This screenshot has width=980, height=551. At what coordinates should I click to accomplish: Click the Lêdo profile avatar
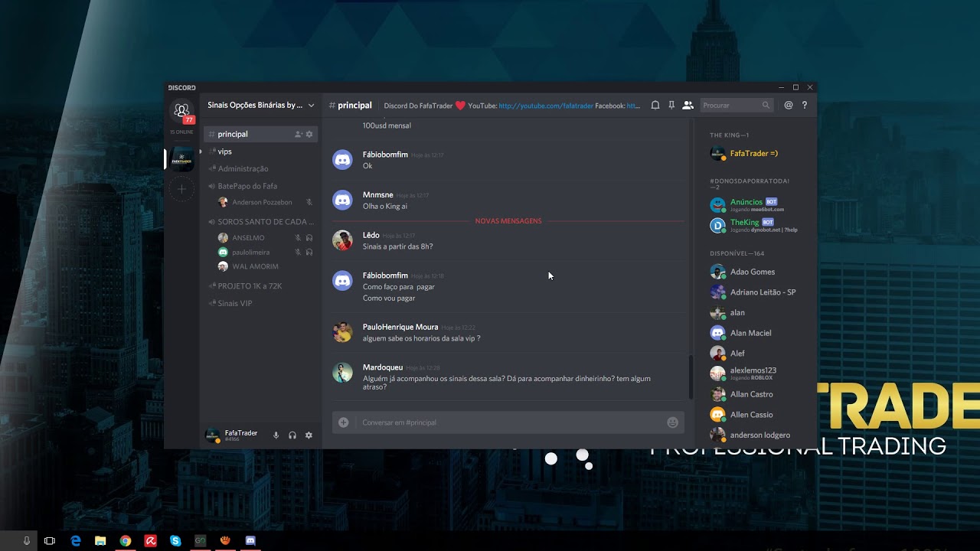(342, 240)
